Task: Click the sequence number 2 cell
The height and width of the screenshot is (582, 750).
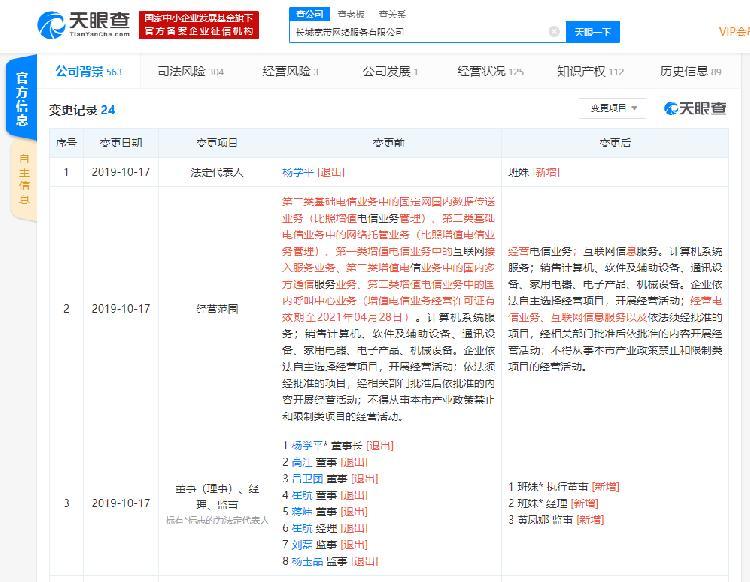Action: (66, 309)
